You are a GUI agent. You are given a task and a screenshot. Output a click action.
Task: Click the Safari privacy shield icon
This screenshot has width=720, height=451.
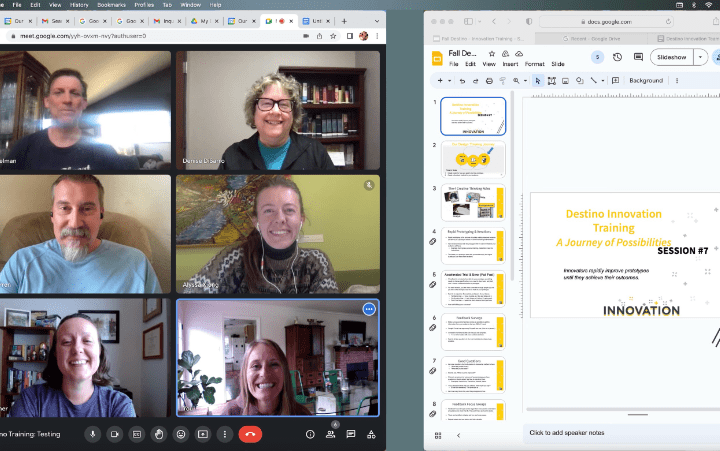[529, 22]
